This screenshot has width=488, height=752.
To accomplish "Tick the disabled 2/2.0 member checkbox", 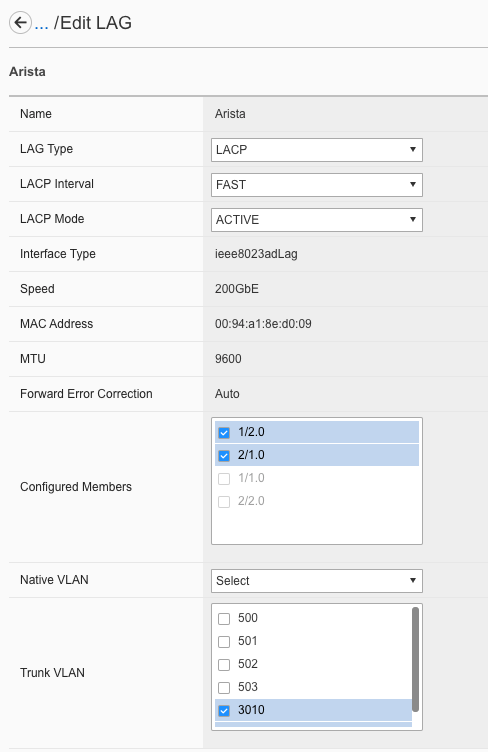I will tap(224, 502).
